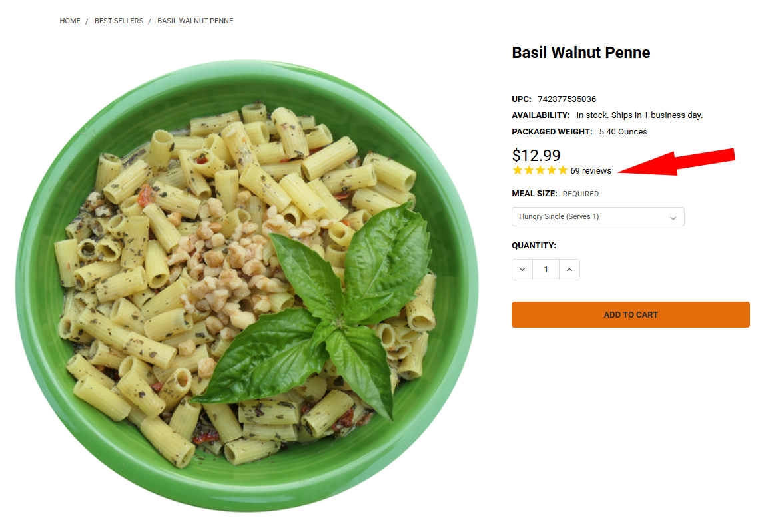The height and width of the screenshot is (532, 758).
Task: Select the third rating star
Action: pos(540,170)
